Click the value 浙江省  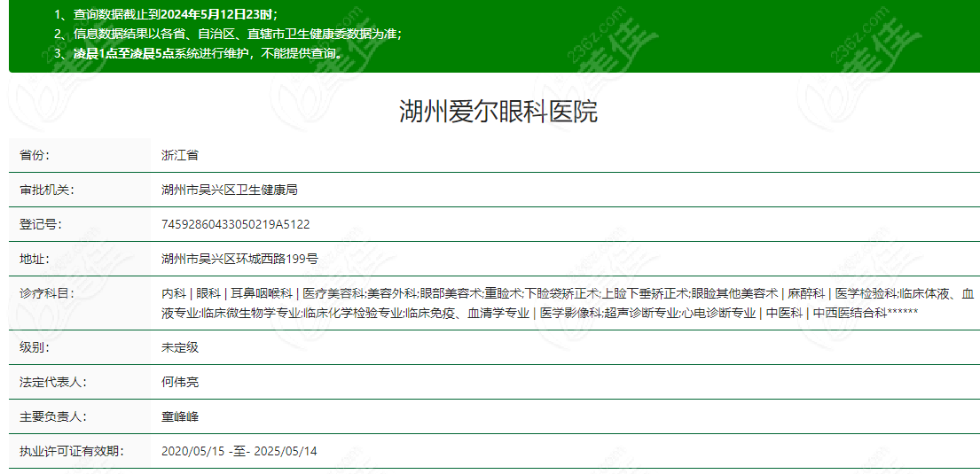[x=180, y=155]
